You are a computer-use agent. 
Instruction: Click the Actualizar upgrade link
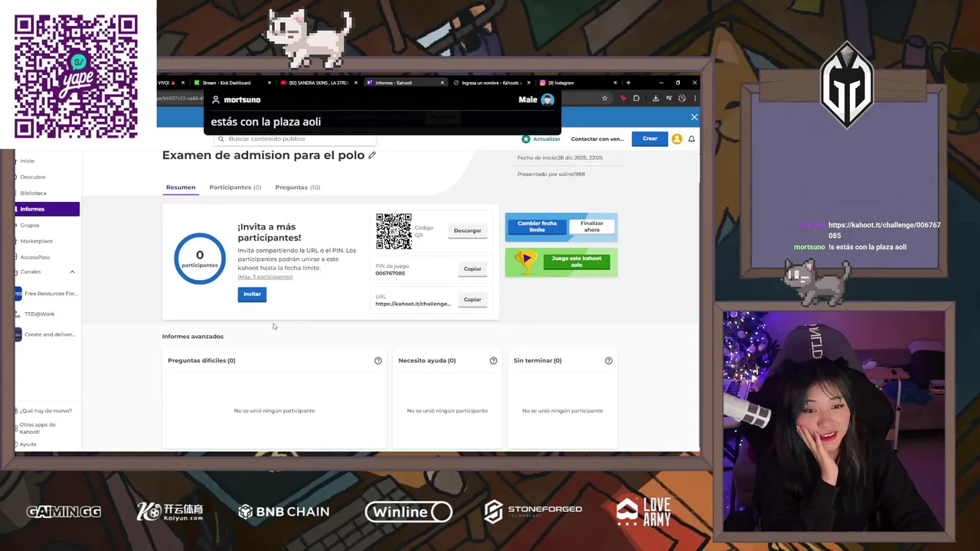pyautogui.click(x=547, y=139)
